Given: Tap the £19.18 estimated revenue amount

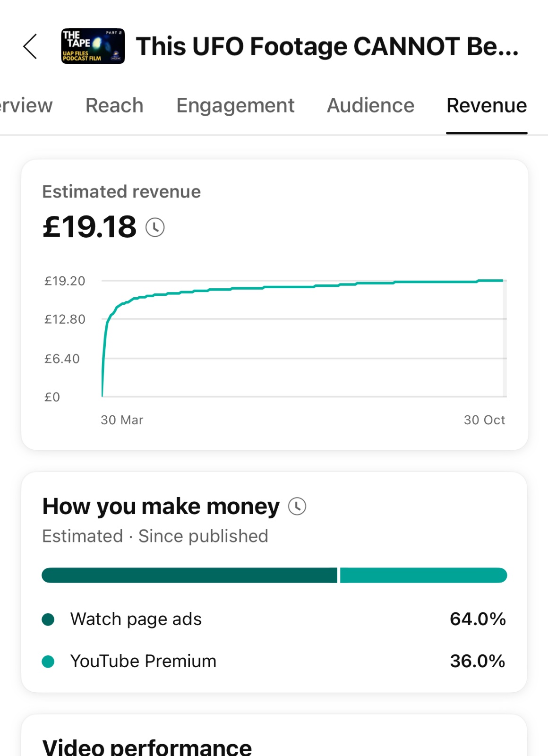Looking at the screenshot, I should coord(90,227).
